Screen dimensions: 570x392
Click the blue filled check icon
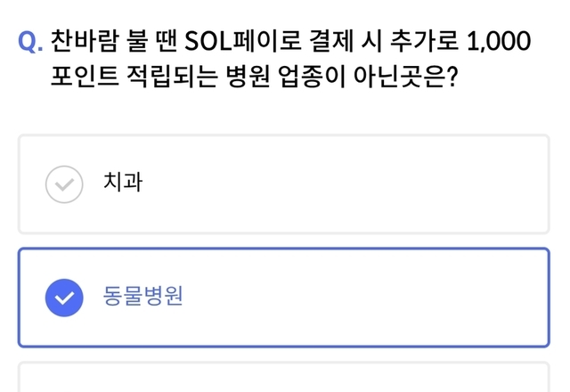(x=62, y=298)
